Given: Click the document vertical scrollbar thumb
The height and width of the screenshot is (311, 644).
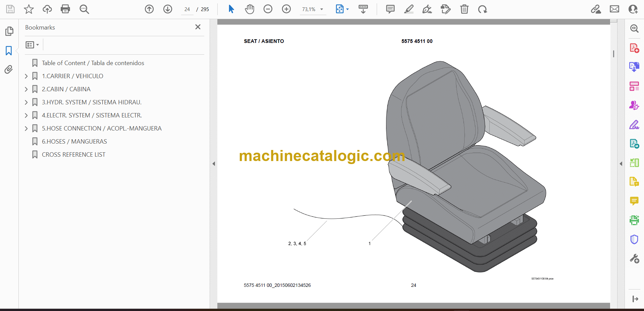Looking at the screenshot, I should (x=613, y=54).
